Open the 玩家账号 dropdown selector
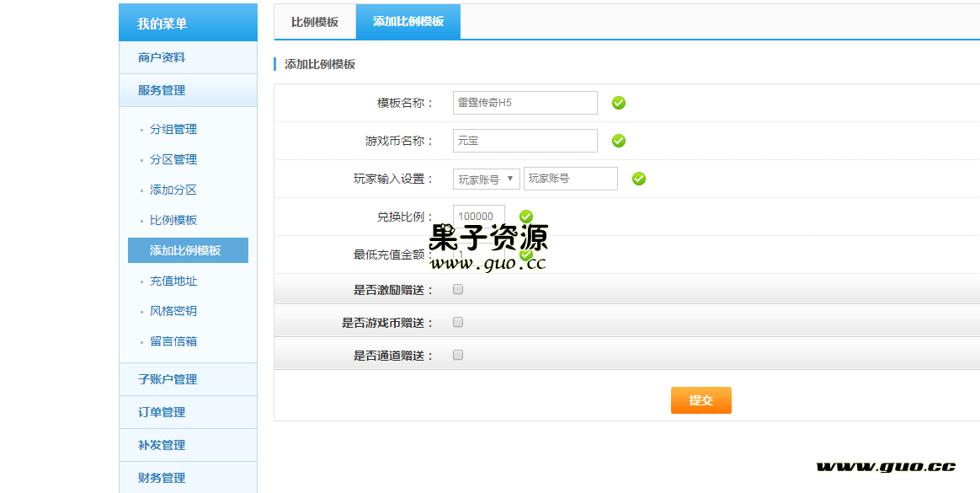Screen dimensions: 980x493 click(x=487, y=179)
